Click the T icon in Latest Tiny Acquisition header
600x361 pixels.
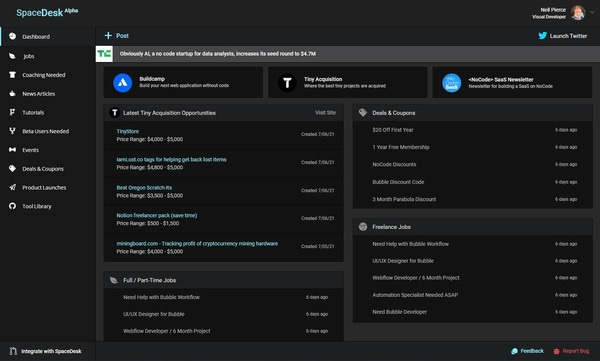[114, 113]
